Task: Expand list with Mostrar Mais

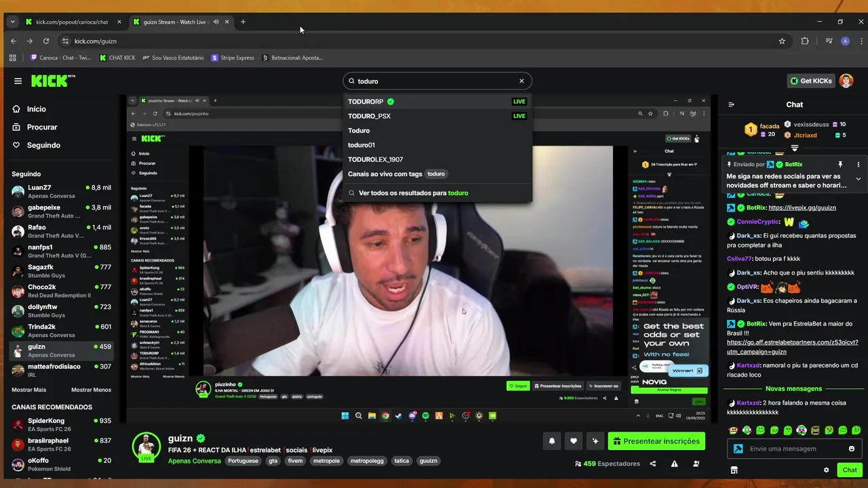Action: click(28, 390)
